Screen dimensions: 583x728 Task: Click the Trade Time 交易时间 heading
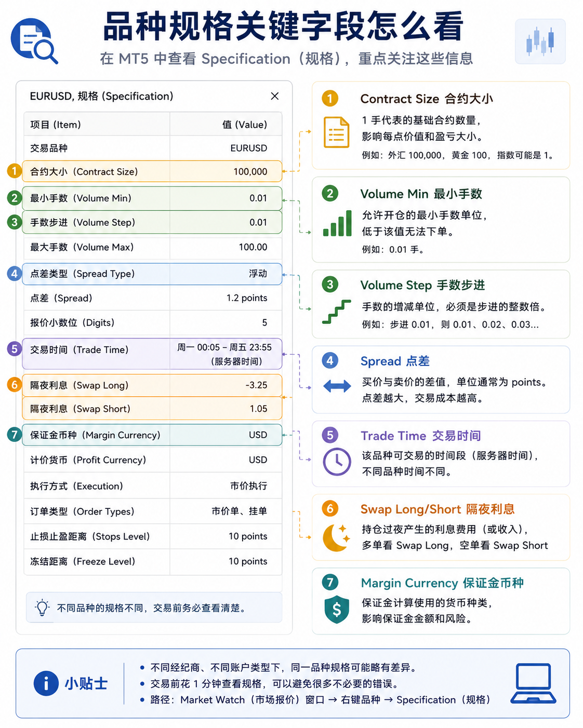(x=421, y=436)
